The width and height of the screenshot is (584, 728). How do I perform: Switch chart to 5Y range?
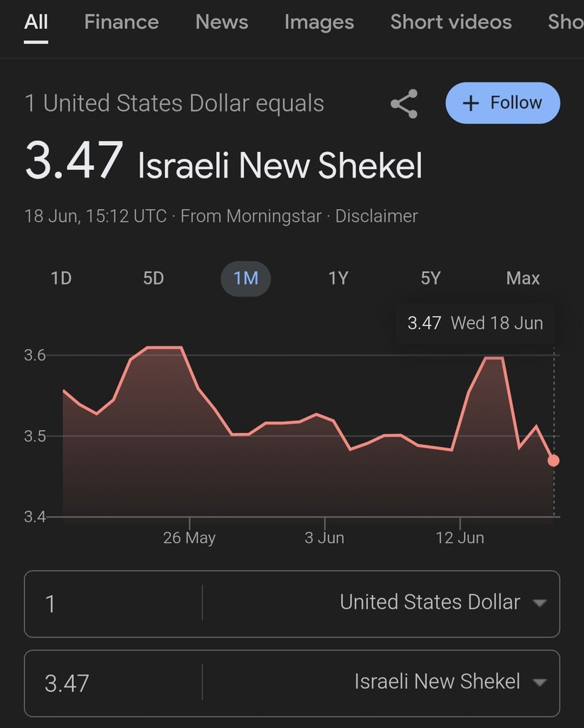(x=430, y=279)
